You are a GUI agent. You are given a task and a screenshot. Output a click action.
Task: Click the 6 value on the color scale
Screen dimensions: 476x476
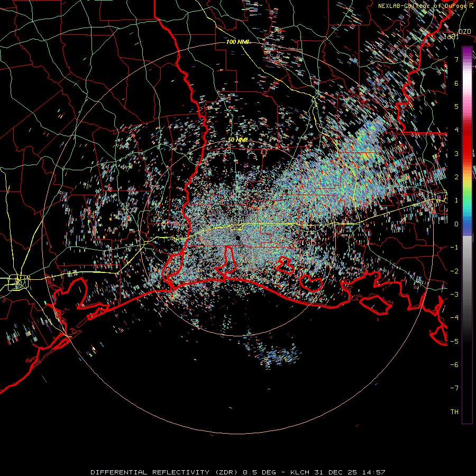coord(456,83)
